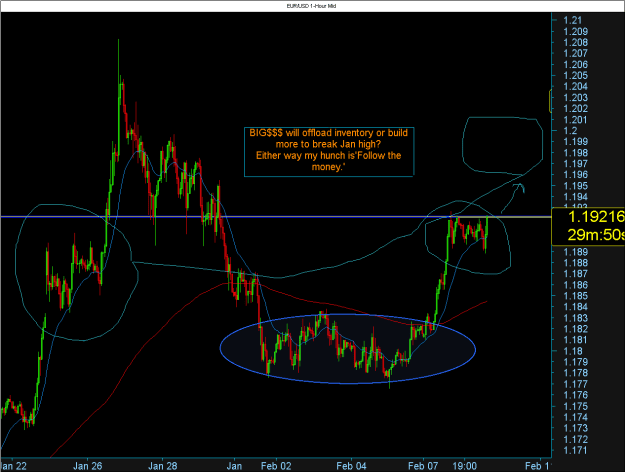The height and width of the screenshot is (472, 625).
Task: Click the 1.185 price axis label
Action: 575,296
